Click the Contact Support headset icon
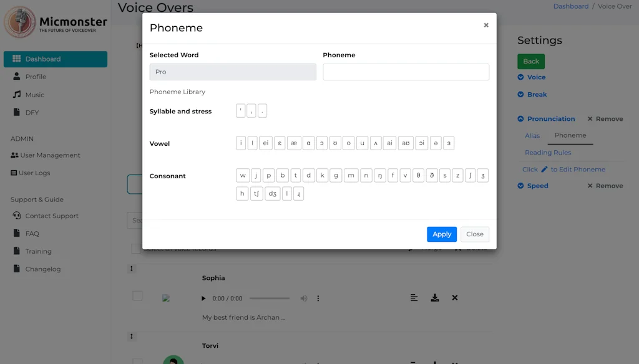This screenshot has width=639, height=364. pyautogui.click(x=17, y=216)
